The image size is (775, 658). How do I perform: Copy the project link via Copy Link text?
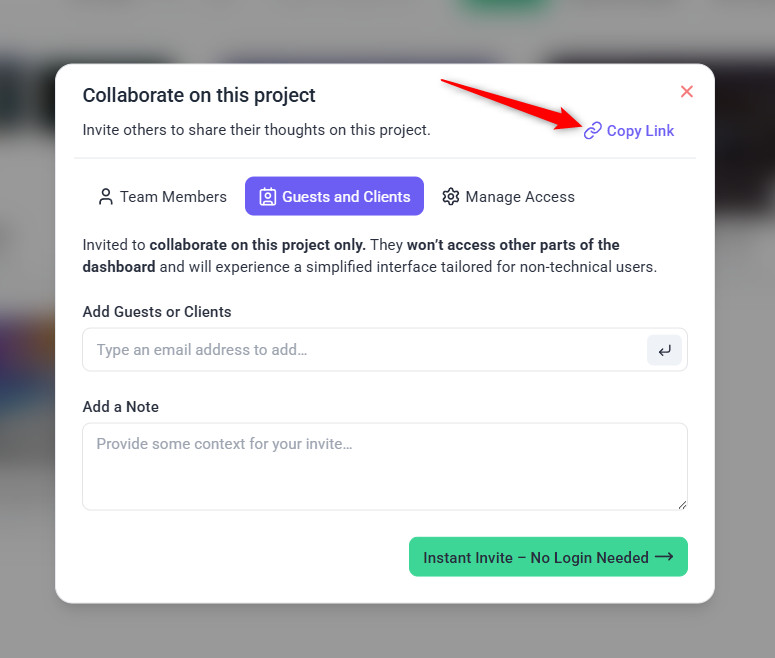(640, 131)
